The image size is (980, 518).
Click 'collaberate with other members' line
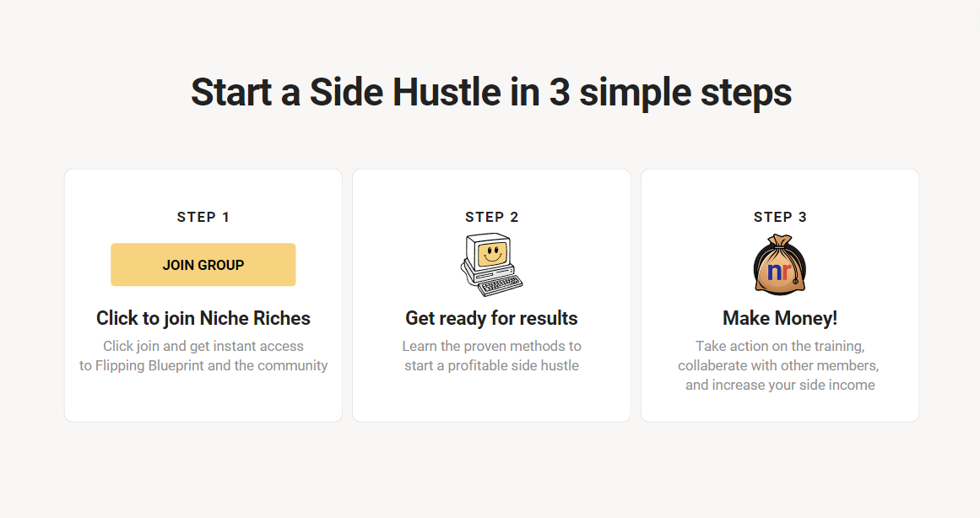click(779, 365)
